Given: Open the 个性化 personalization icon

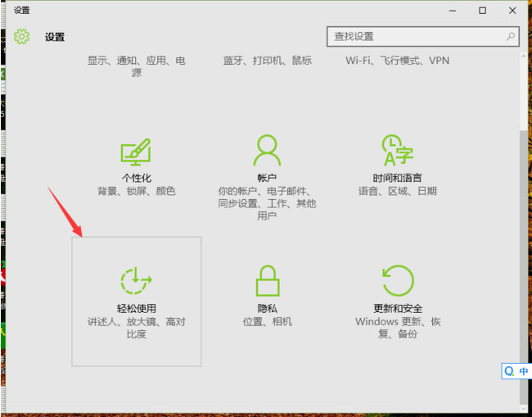Looking at the screenshot, I should coord(136,152).
